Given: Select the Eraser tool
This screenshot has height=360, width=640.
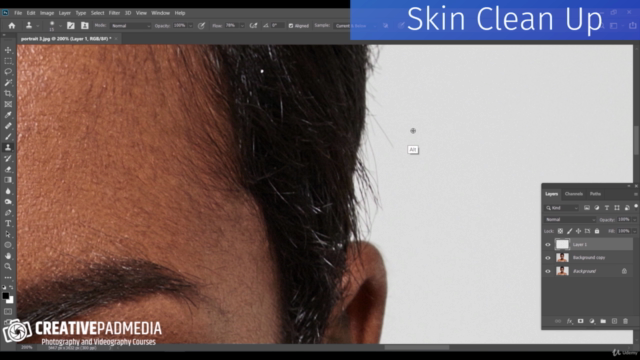Looking at the screenshot, I should (x=8, y=169).
